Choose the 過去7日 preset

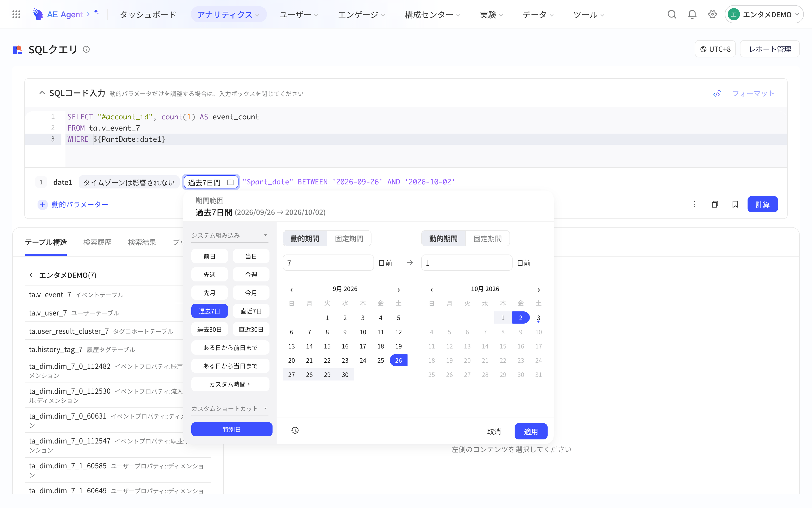pyautogui.click(x=209, y=311)
